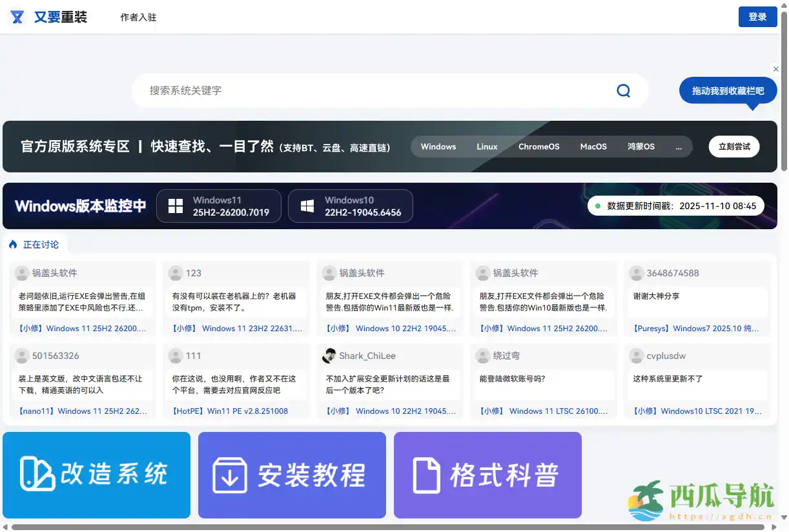Click the Windows icon on the Windows10 22H2 card
Viewport: 789px width, 532px height.
click(x=307, y=205)
